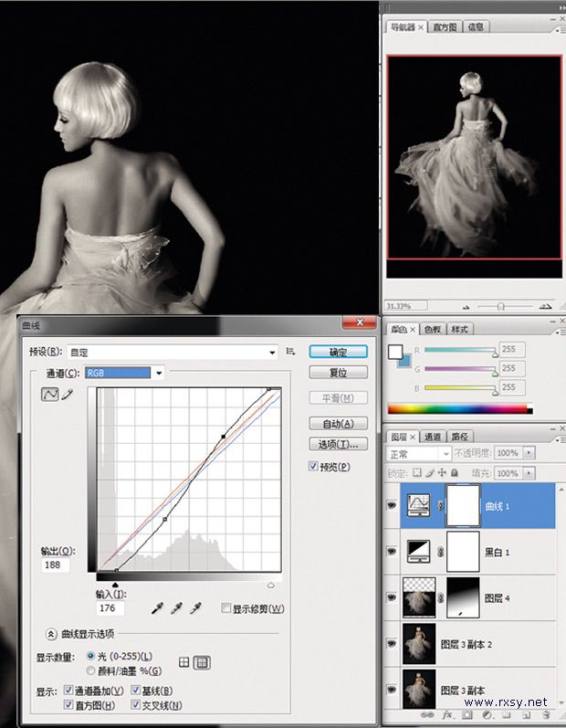Viewport: 566px width, 728px height.
Task: Select the pencil draw-curve tool
Action: (68, 395)
